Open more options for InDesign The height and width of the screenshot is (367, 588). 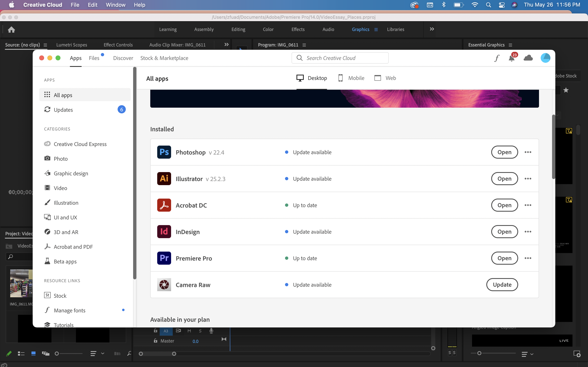click(528, 232)
